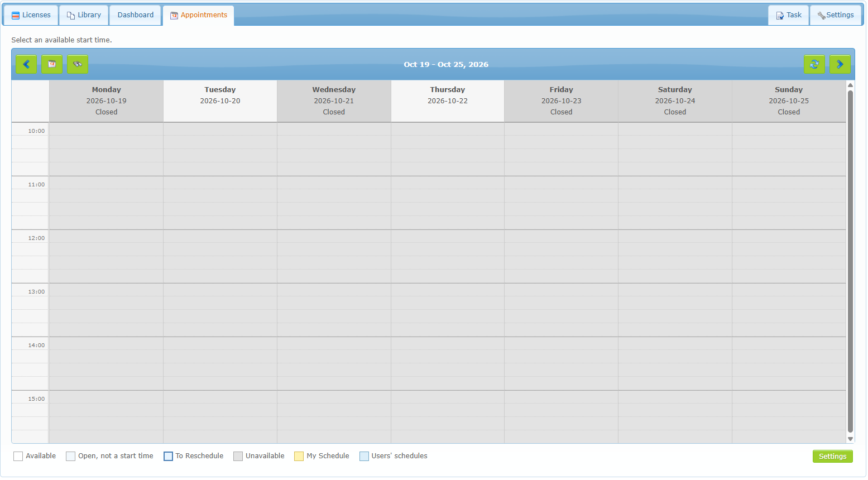Select the Appointments tab
Viewport: 868px width, 480px height.
click(x=198, y=15)
